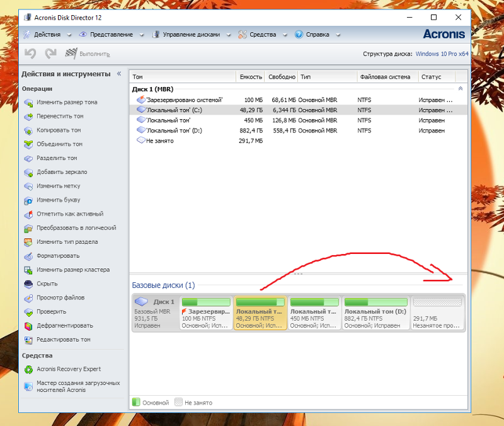
Task: Click the Hide volume icon (Скрыть)
Action: tap(28, 284)
